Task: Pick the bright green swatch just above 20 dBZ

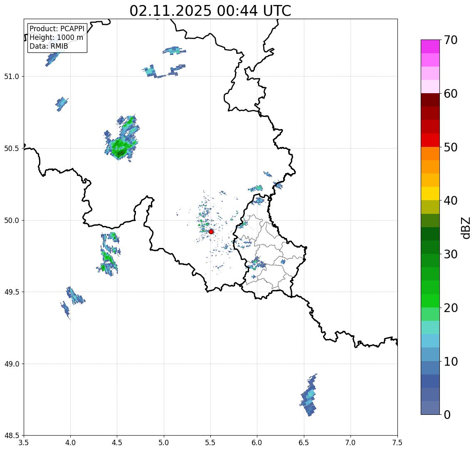Action: (430, 300)
